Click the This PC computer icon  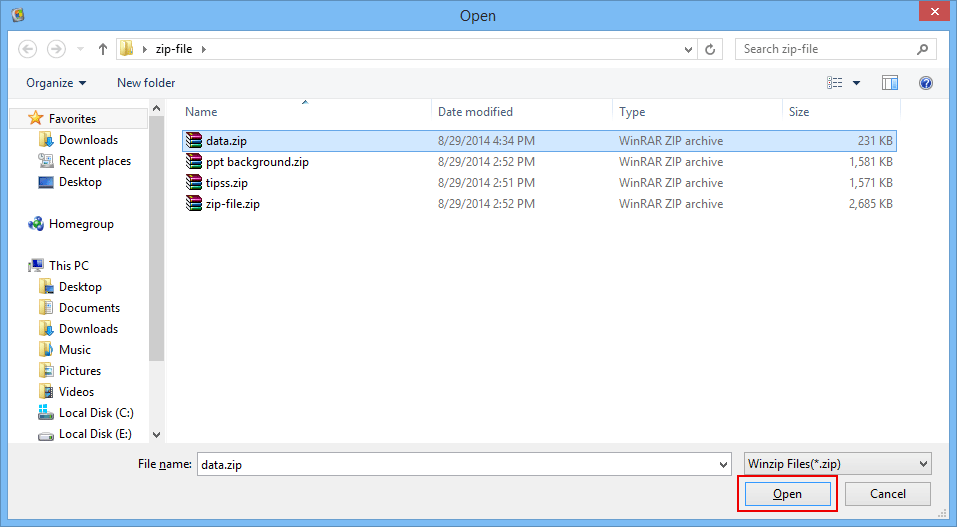(x=36, y=265)
